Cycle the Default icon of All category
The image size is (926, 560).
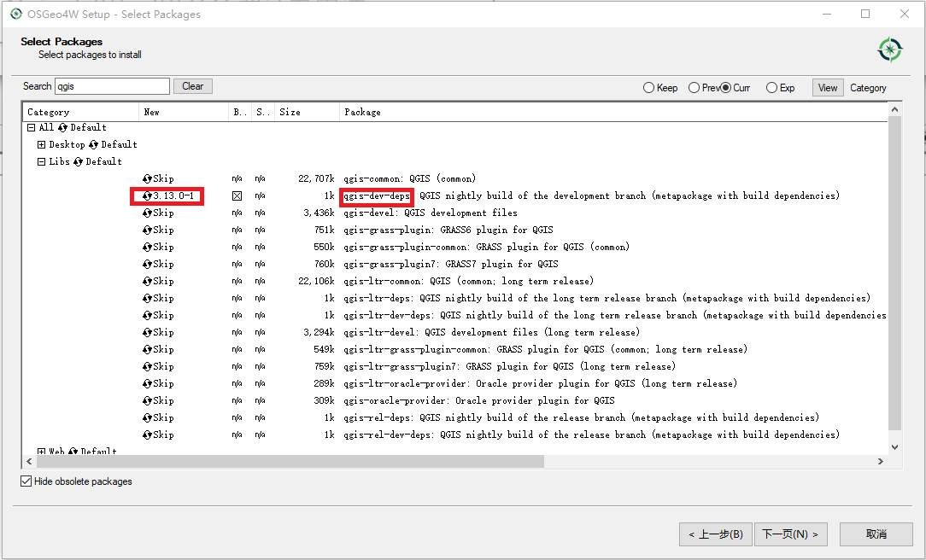(62, 127)
